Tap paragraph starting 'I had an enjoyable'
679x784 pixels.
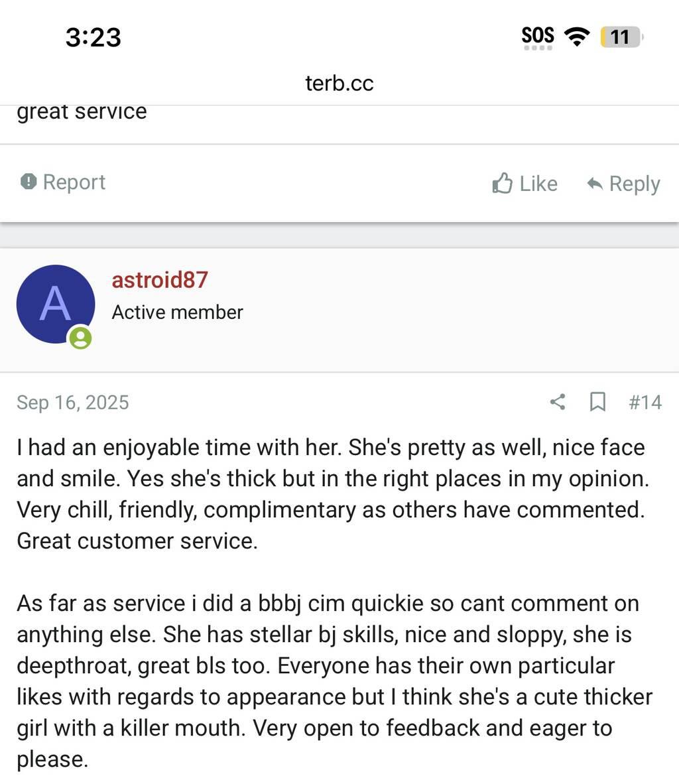(x=332, y=494)
